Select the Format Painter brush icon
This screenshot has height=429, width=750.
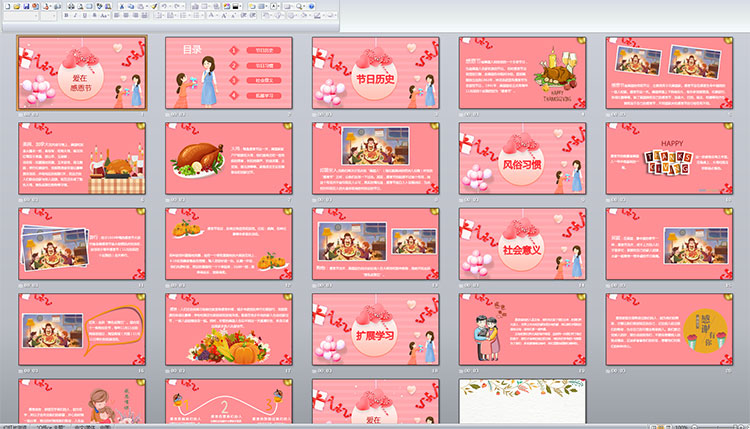coord(154,6)
